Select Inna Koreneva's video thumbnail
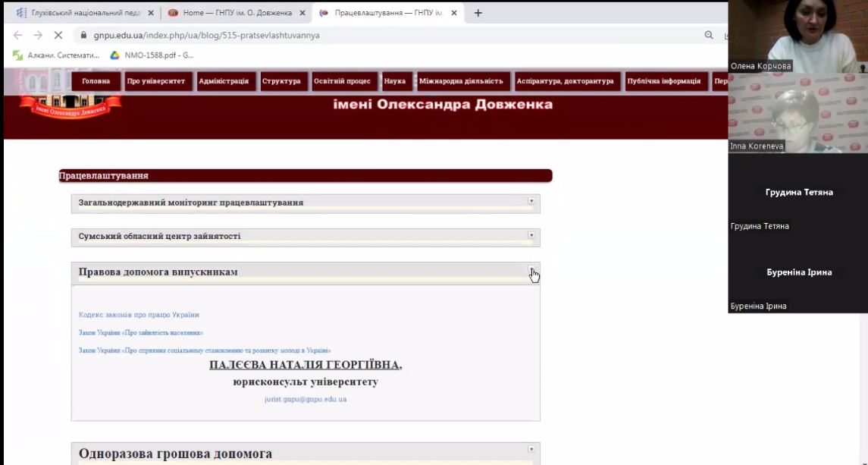Screen dimensions: 868x465 [x=797, y=113]
